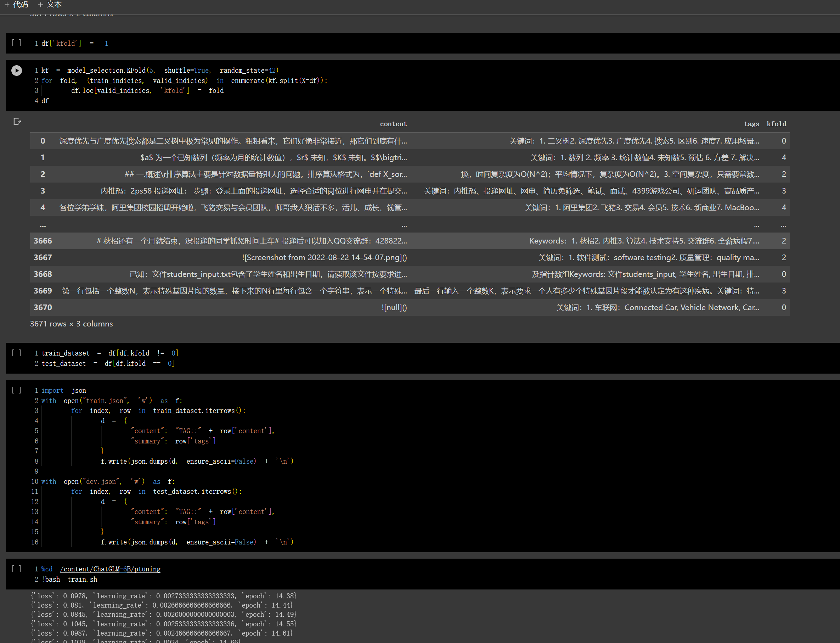This screenshot has height=643, width=840.
Task: Click the output line with loss 0.1045
Action: click(x=163, y=624)
